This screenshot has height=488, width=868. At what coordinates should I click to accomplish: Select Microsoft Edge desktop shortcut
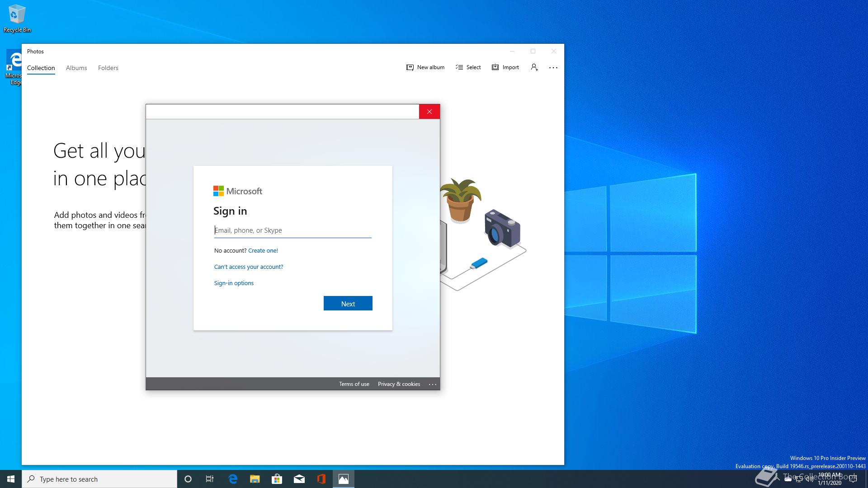pos(14,68)
